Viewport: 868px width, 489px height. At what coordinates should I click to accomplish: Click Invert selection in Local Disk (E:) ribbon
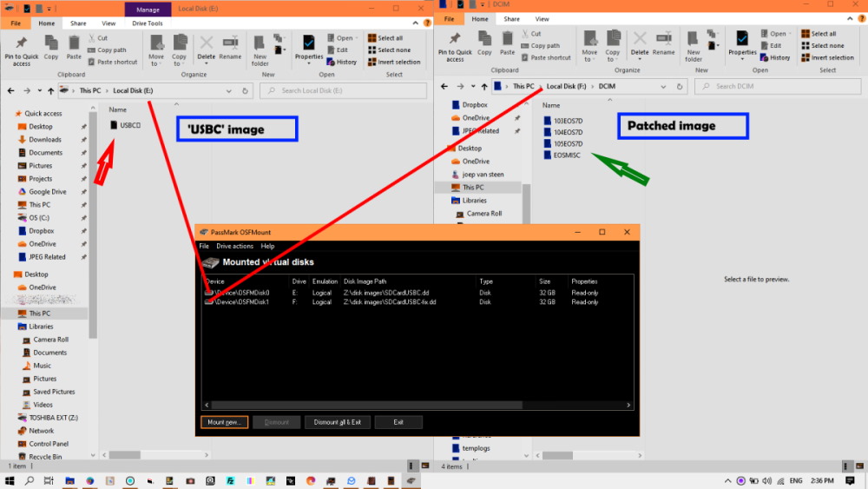(394, 62)
